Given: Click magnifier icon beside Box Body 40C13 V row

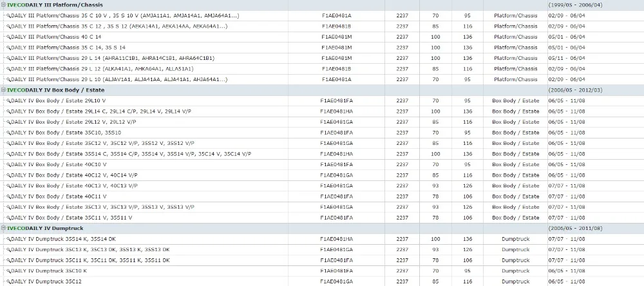Looking at the screenshot, I should pyautogui.click(x=8, y=186).
